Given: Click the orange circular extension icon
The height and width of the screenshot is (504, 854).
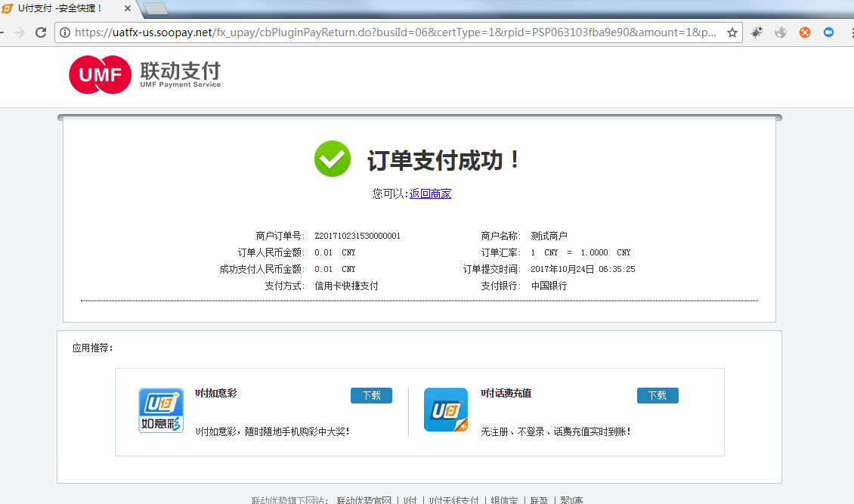Looking at the screenshot, I should pyautogui.click(x=805, y=32).
